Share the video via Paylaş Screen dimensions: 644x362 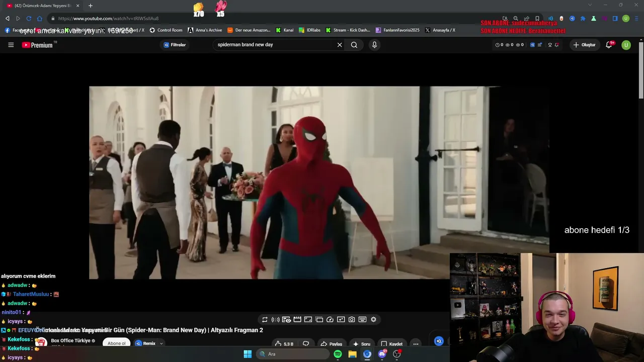331,344
